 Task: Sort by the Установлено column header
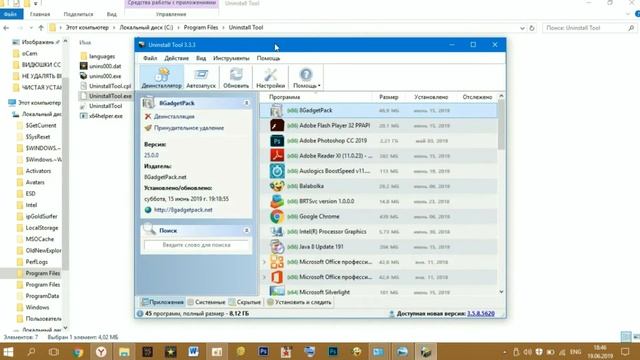pyautogui.click(x=431, y=97)
